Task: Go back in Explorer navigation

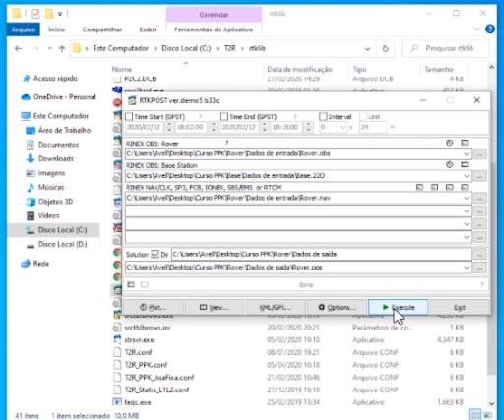Action: (x=18, y=49)
